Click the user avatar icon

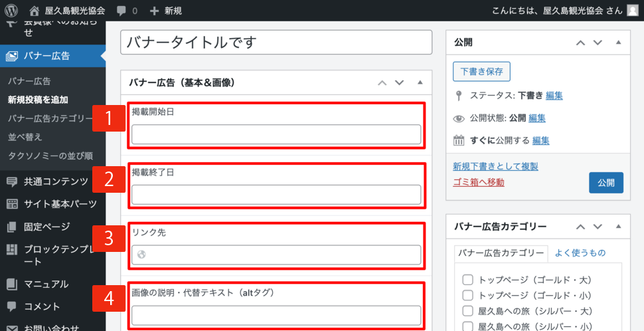[x=633, y=11]
